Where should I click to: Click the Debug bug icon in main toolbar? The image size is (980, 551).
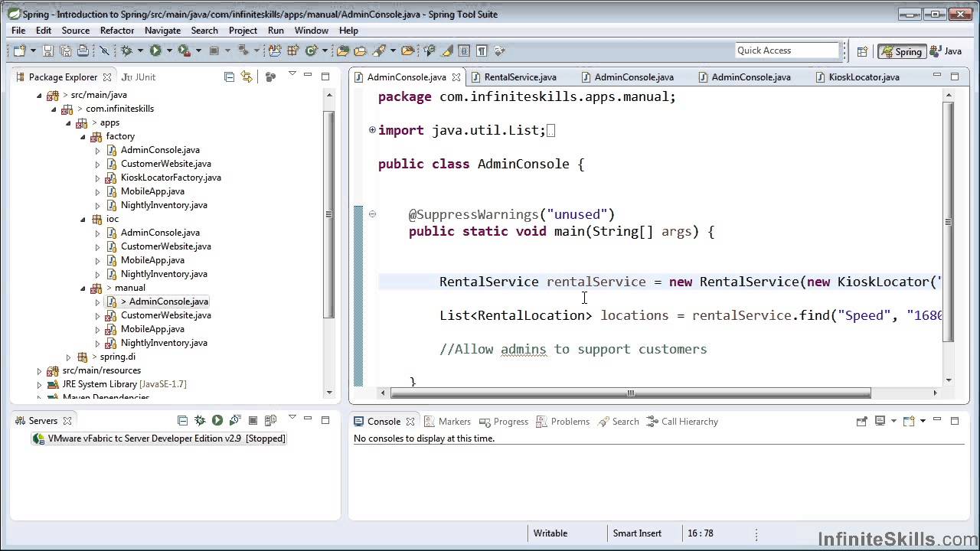(x=126, y=51)
